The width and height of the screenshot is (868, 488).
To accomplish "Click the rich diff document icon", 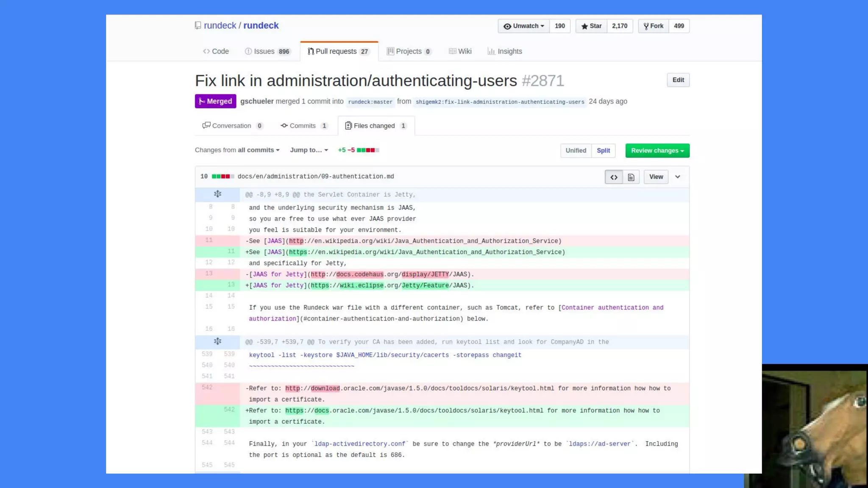I will tap(631, 177).
